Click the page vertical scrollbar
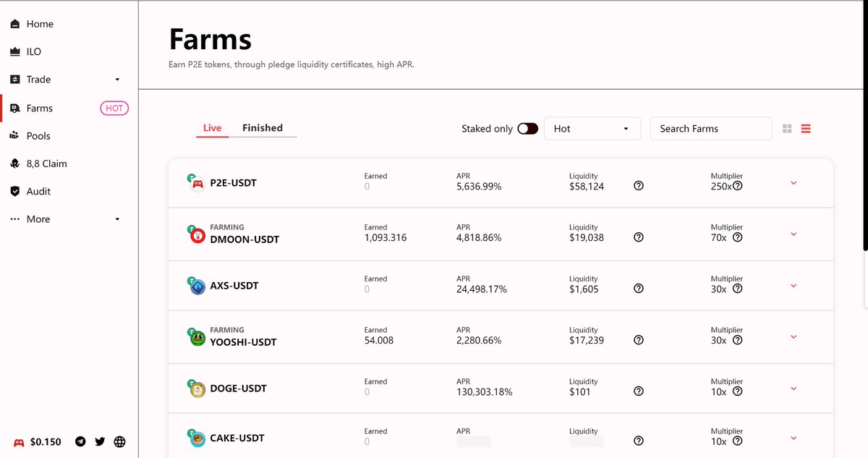The image size is (868, 458). tap(865, 126)
